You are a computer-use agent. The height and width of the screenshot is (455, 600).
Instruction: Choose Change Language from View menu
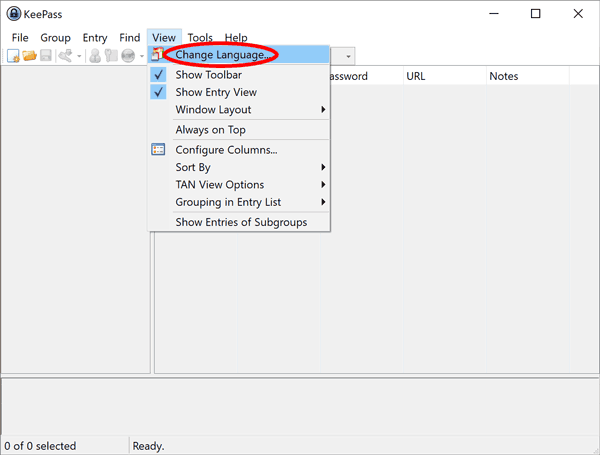point(239,55)
